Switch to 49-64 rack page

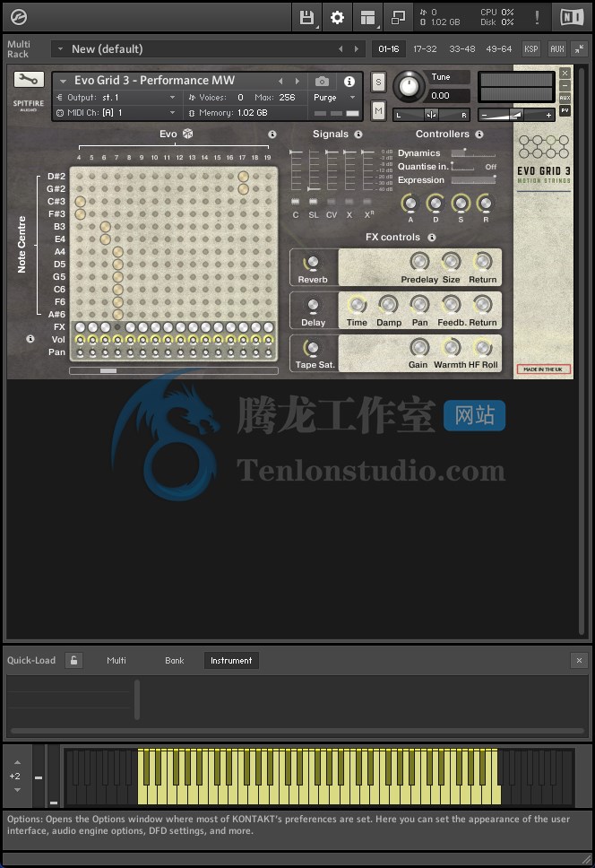pyautogui.click(x=499, y=48)
